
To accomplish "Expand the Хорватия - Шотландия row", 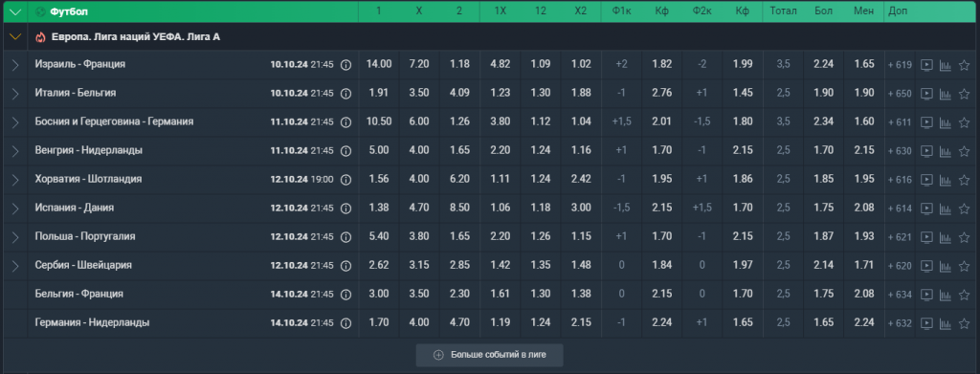I will pos(15,179).
